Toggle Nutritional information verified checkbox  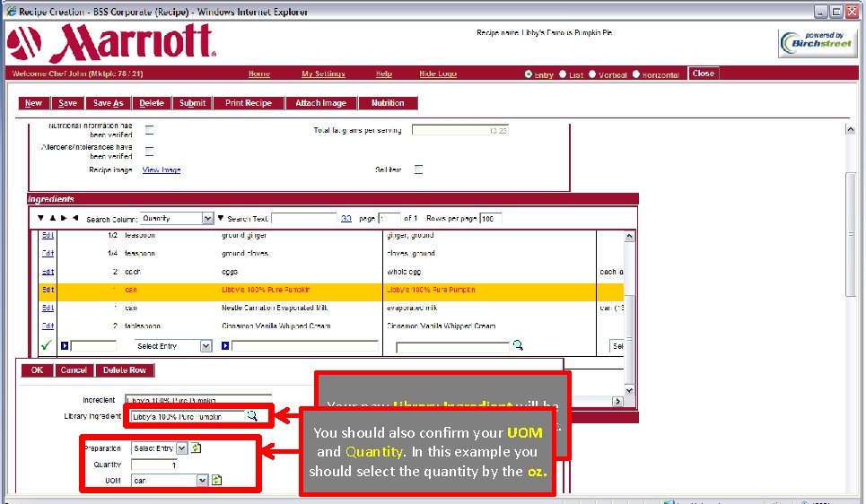pyautogui.click(x=149, y=130)
